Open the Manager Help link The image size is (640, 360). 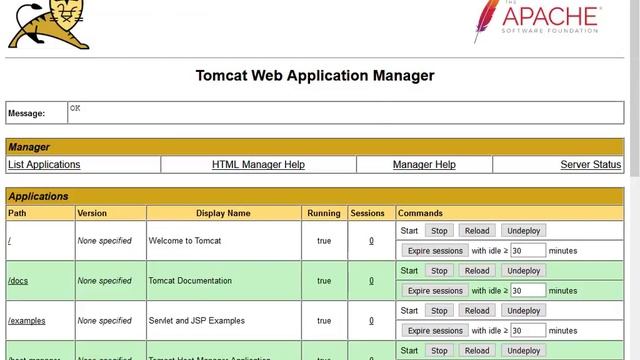click(x=424, y=164)
